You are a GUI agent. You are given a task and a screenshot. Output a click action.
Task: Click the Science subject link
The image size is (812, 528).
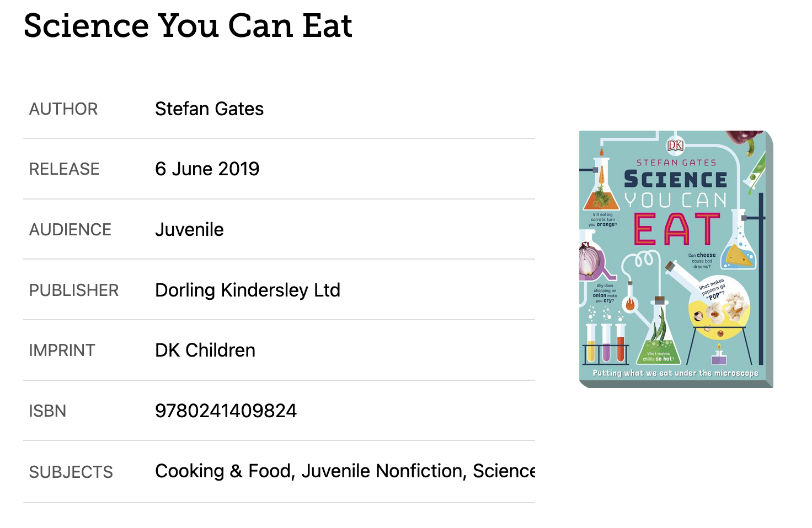pos(504,471)
